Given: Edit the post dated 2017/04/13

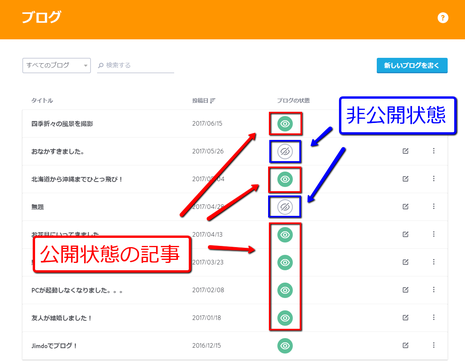Looking at the screenshot, I should (x=405, y=234).
